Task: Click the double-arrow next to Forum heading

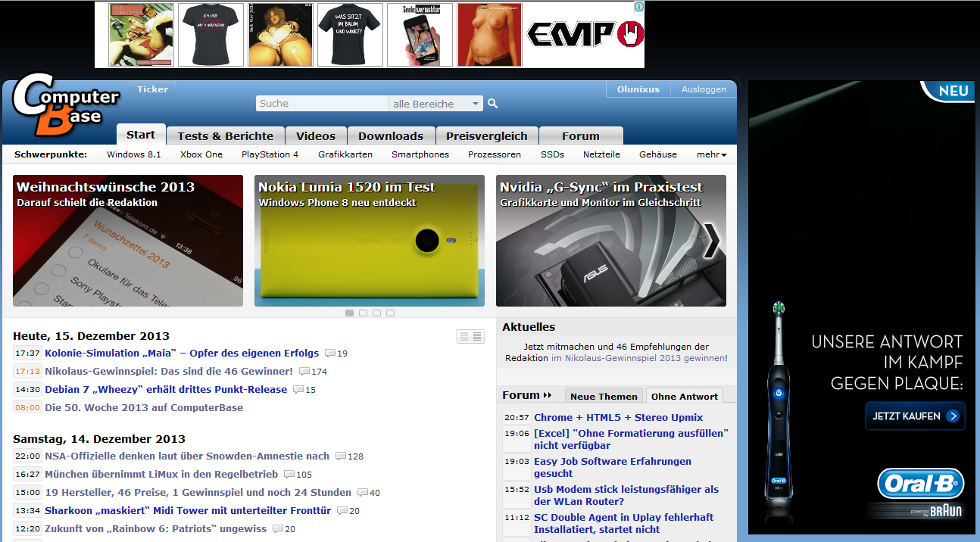Action: [x=548, y=395]
